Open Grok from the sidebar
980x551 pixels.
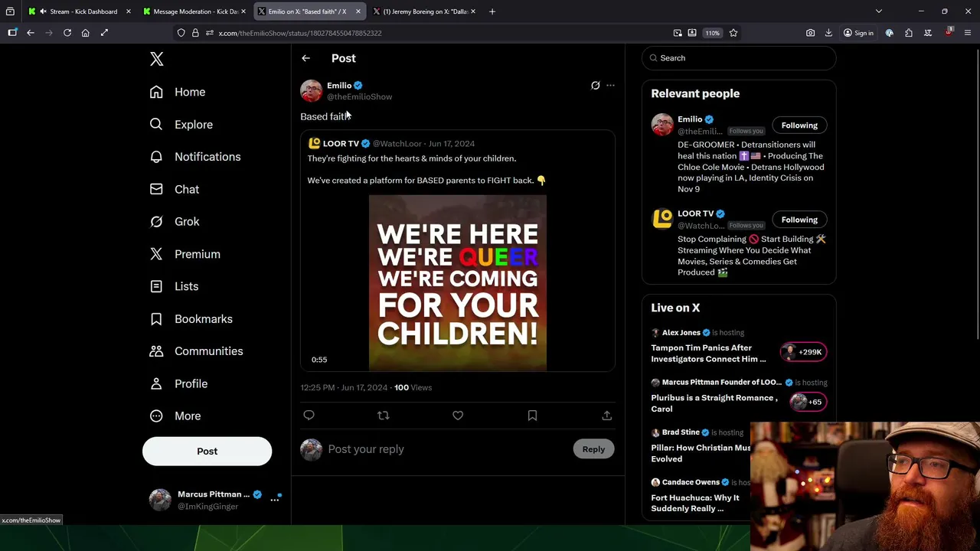click(x=175, y=221)
